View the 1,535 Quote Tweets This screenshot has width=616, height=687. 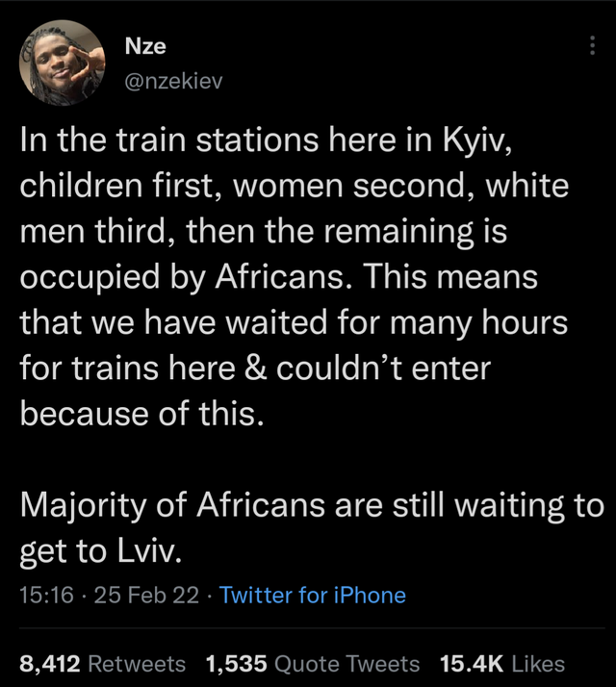313,663
